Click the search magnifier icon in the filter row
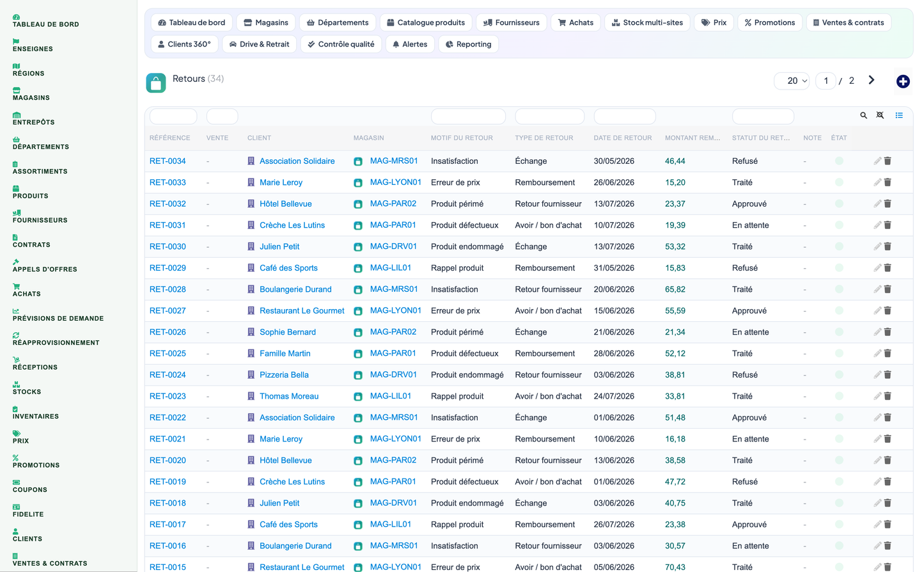Screen dimensions: 924x572 [863, 116]
